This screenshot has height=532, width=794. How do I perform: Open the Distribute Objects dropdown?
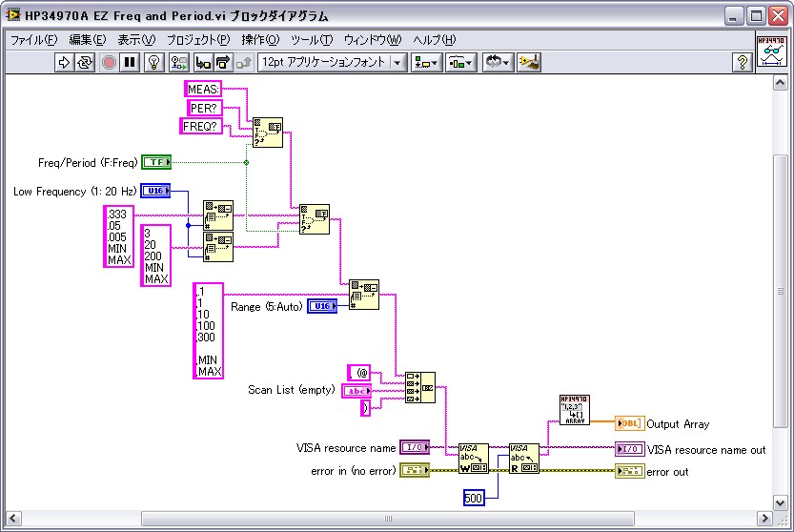click(460, 62)
